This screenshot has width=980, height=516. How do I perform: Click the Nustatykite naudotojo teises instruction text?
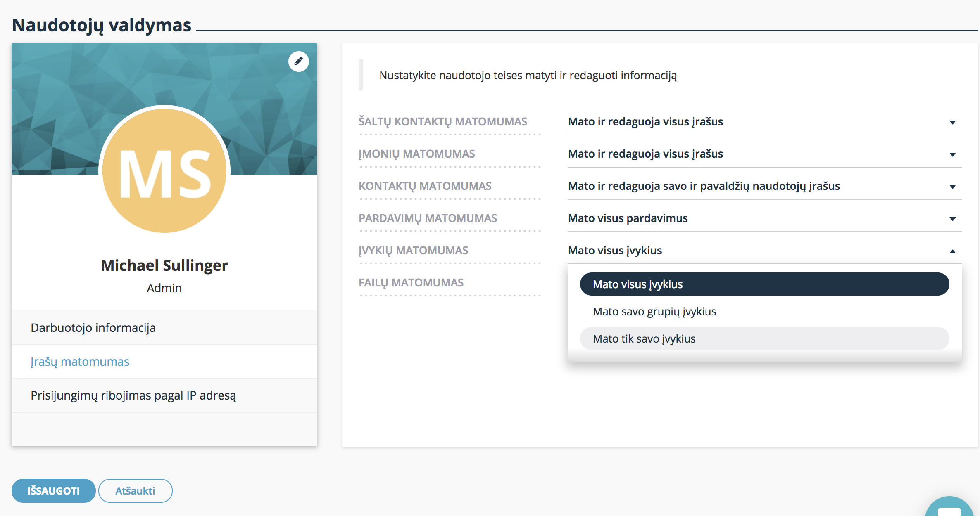(x=528, y=76)
